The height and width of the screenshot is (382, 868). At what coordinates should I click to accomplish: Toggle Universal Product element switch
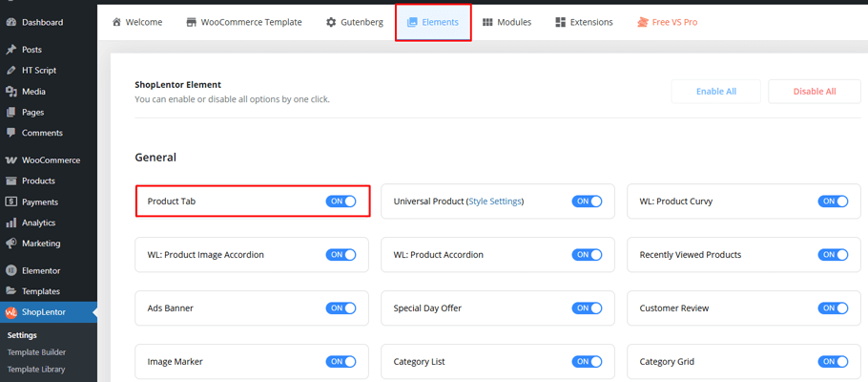587,202
